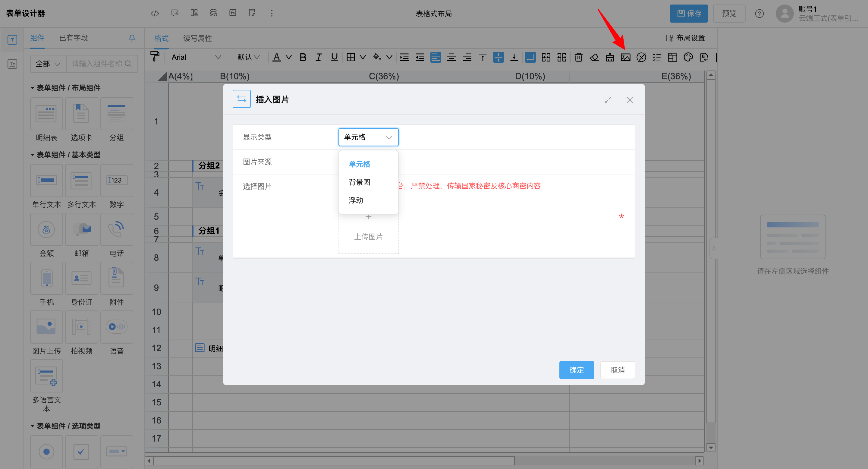The image size is (868, 469).
Task: Select align center icon
Action: [451, 57]
